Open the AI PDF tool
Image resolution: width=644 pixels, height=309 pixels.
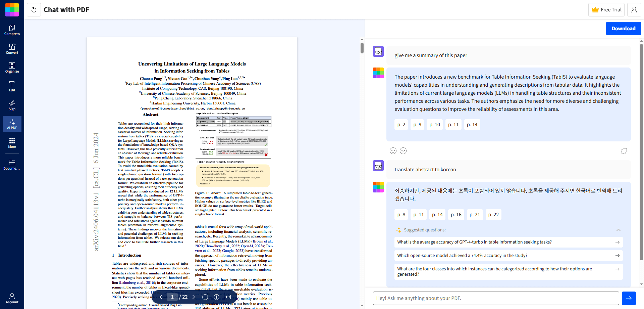coord(12,124)
